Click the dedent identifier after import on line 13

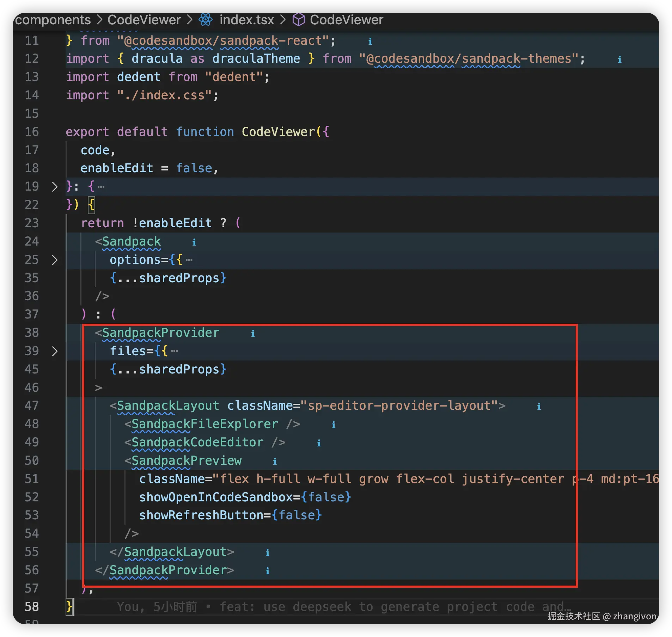[x=139, y=77]
